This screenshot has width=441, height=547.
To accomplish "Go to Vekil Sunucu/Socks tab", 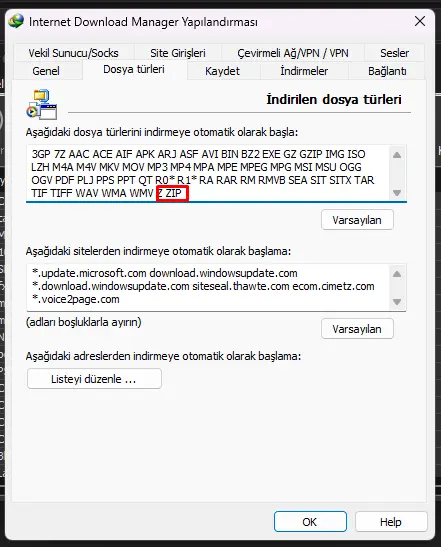I will 74,53.
